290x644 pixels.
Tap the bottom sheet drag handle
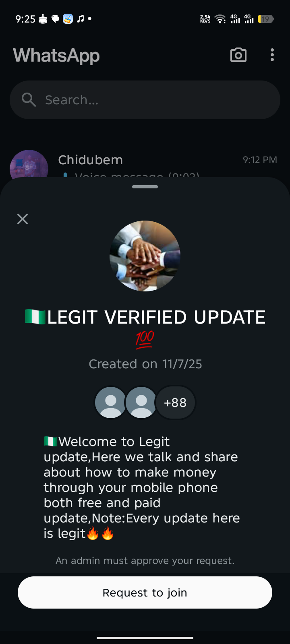(x=145, y=187)
